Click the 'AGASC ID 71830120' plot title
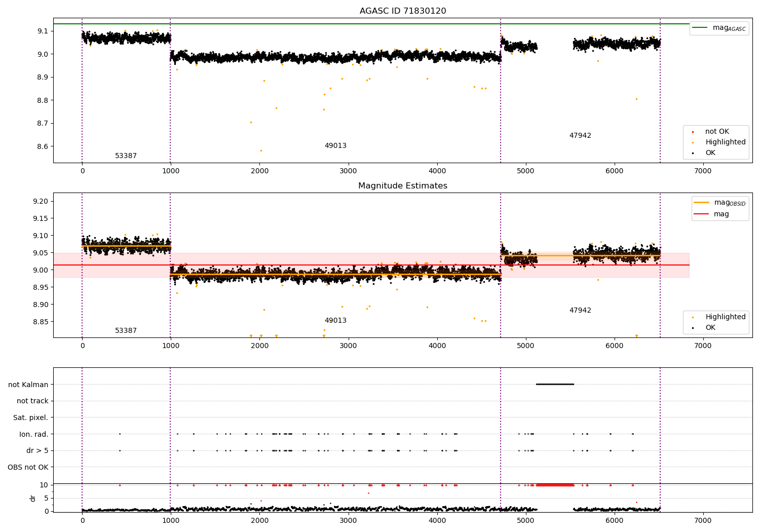Screen dimensions: 760x532 tap(403, 11)
